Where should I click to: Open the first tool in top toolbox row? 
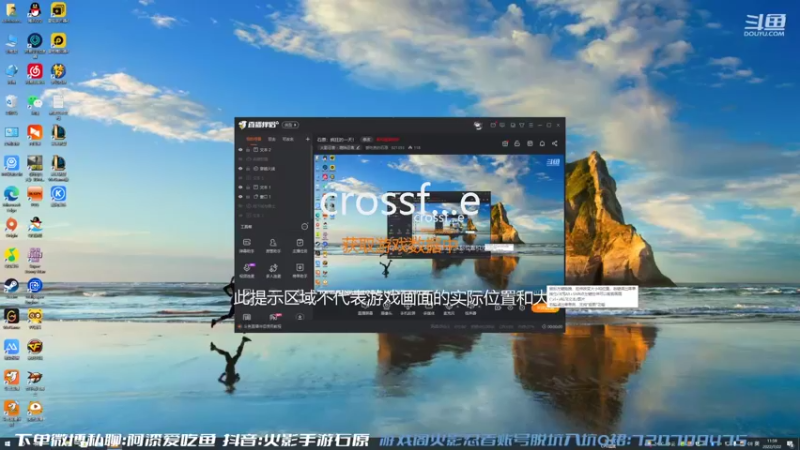[246, 245]
